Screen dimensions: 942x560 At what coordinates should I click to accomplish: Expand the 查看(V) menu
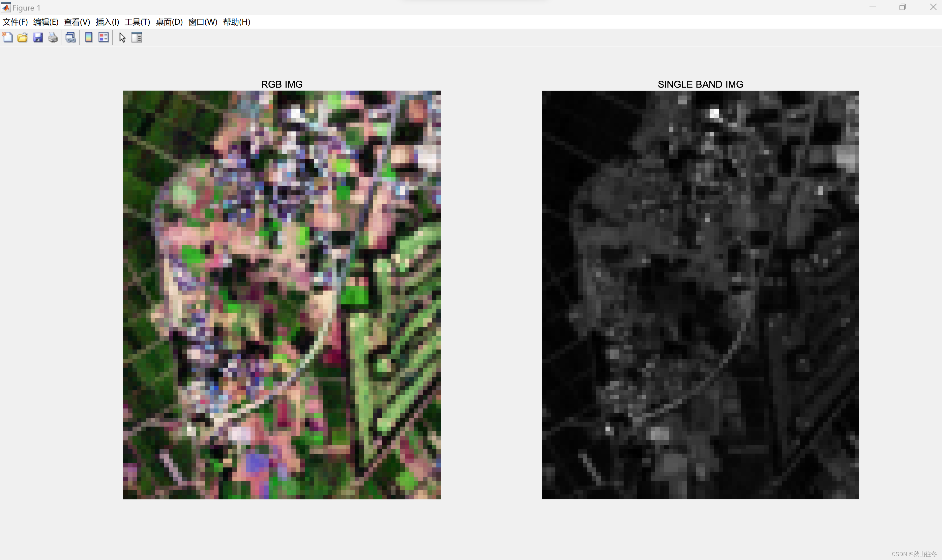pos(77,22)
